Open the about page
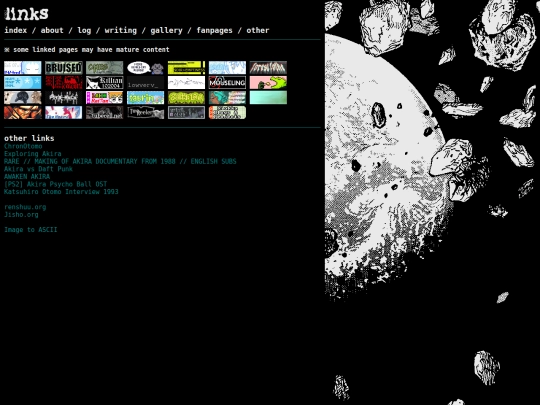The image size is (540, 405). click(x=52, y=30)
